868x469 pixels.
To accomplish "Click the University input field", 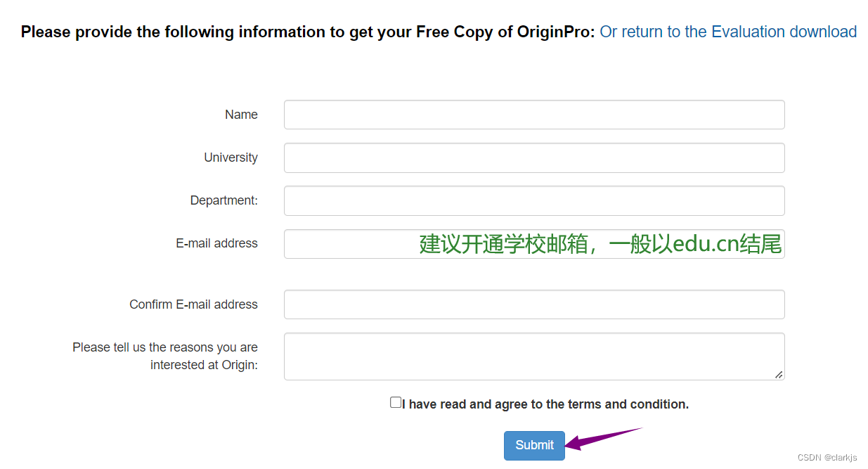I will [534, 158].
